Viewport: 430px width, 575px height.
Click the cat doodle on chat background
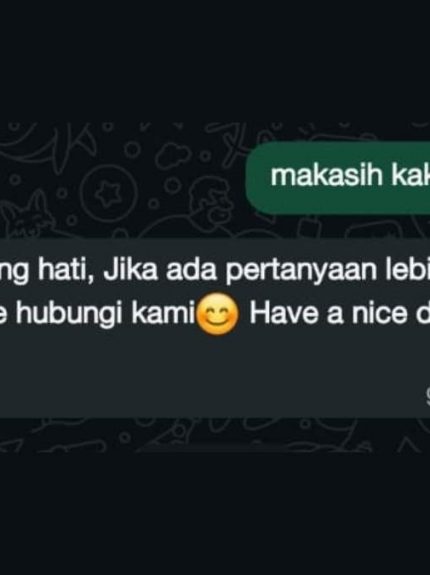click(26, 216)
